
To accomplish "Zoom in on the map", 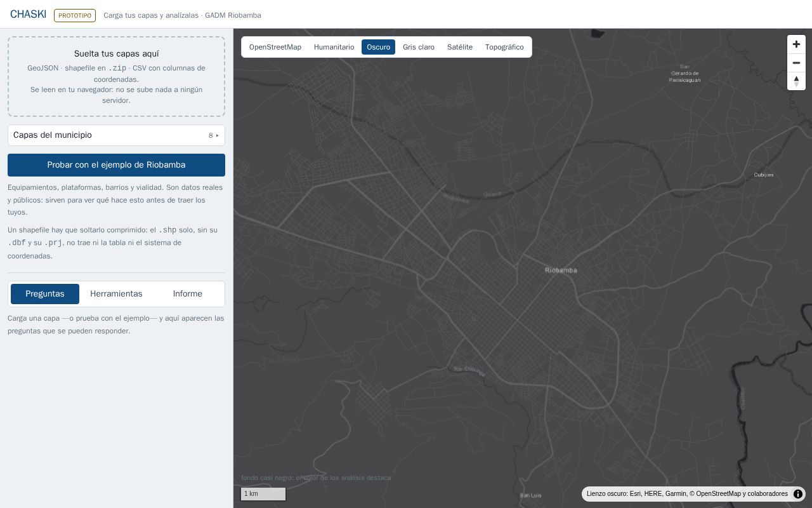I will (x=796, y=44).
